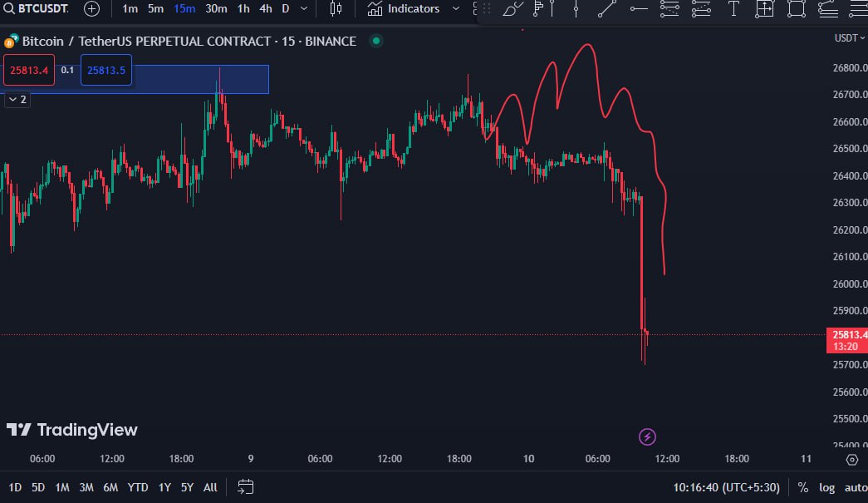Image resolution: width=868 pixels, height=503 pixels.
Task: Select the text annotation tool
Action: pos(733,8)
